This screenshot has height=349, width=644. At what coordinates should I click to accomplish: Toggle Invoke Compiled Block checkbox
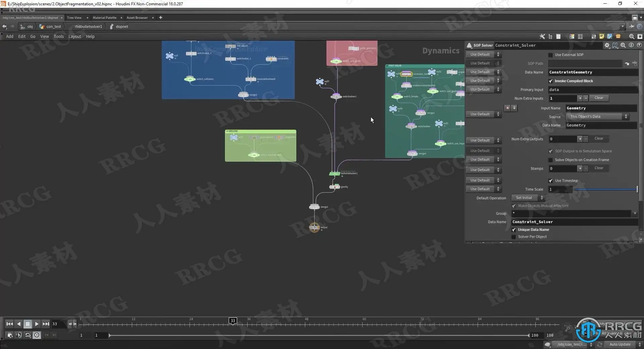(x=550, y=81)
